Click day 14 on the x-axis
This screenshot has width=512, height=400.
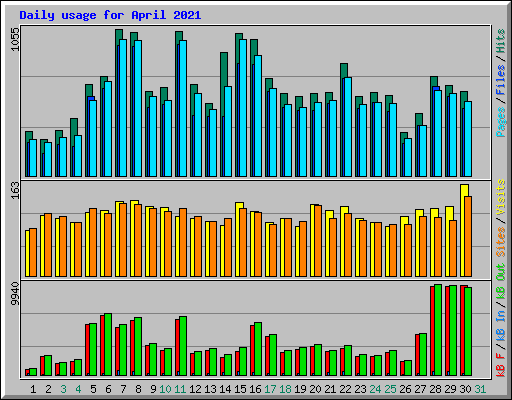[x=225, y=389]
